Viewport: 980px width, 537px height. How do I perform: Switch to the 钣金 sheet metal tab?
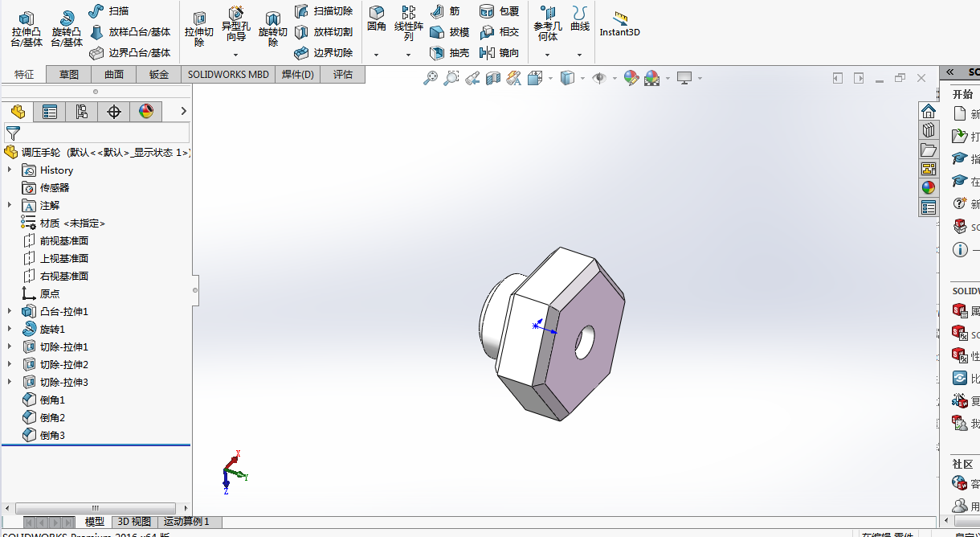click(x=159, y=75)
